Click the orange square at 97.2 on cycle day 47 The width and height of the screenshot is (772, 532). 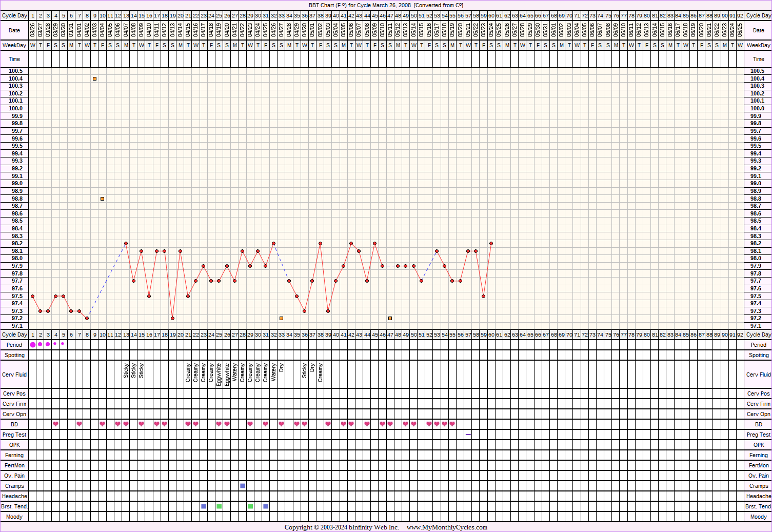(x=390, y=318)
